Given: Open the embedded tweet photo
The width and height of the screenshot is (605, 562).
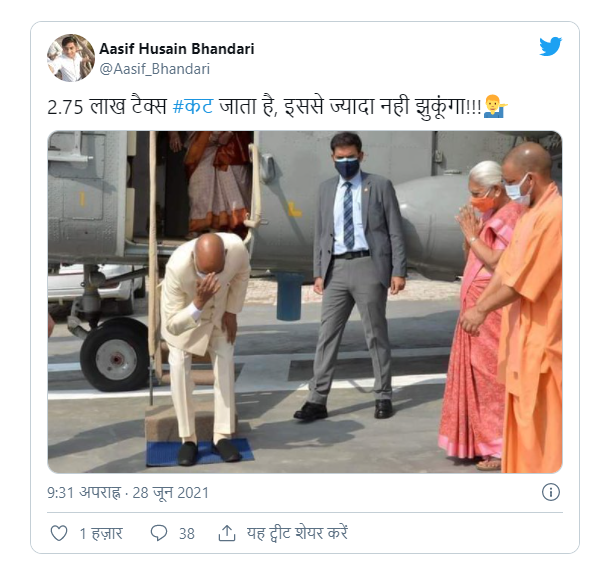Looking at the screenshot, I should (305, 302).
